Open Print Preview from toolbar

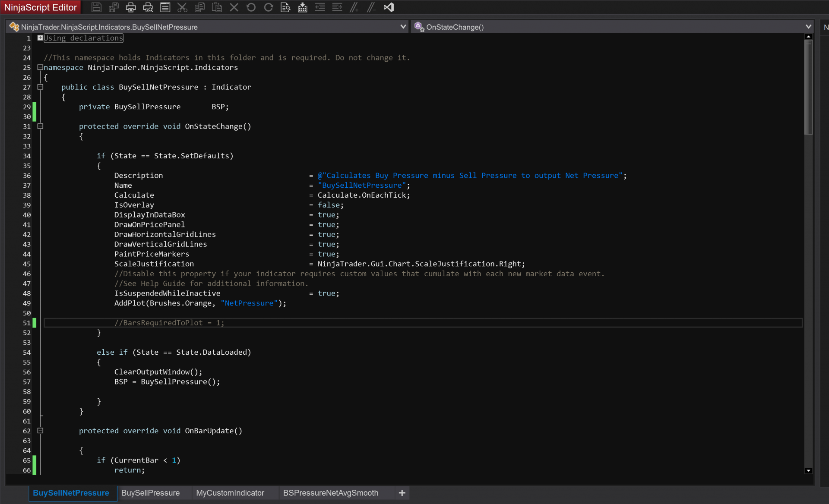148,7
